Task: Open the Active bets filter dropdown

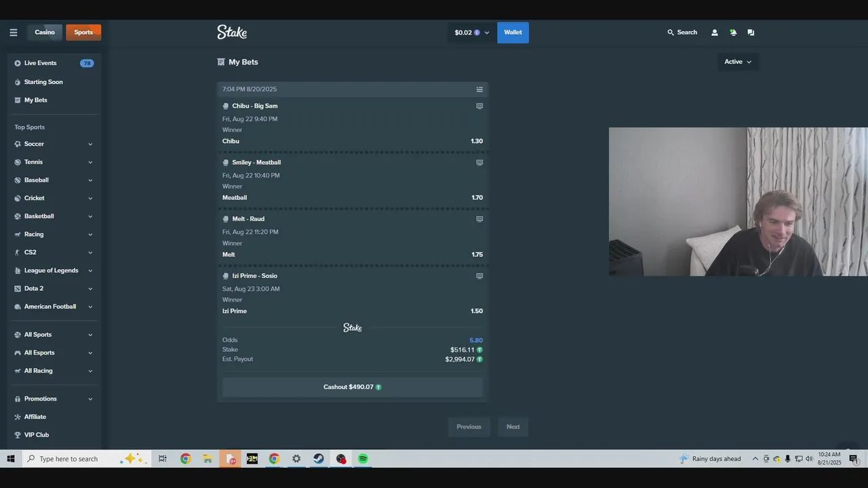Action: click(x=738, y=62)
